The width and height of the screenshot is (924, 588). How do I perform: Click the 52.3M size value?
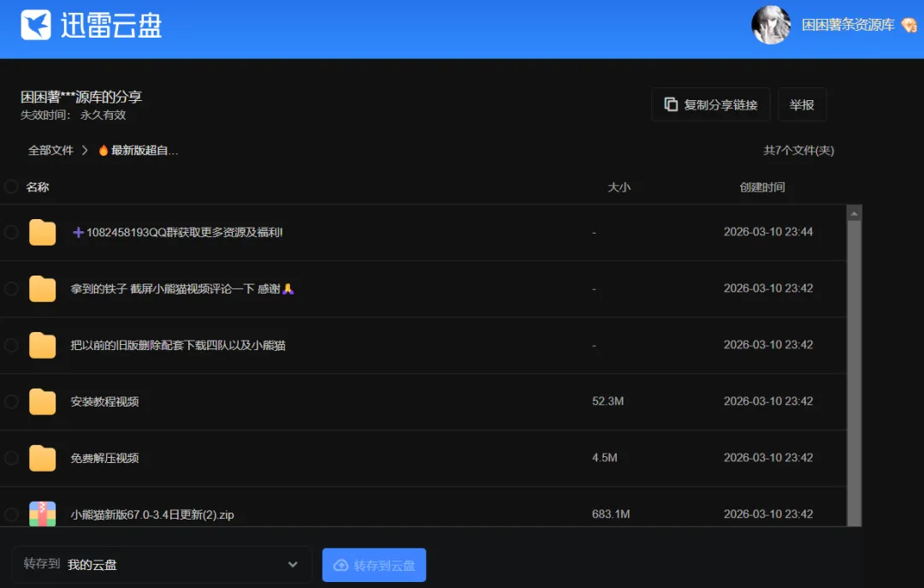[607, 401]
